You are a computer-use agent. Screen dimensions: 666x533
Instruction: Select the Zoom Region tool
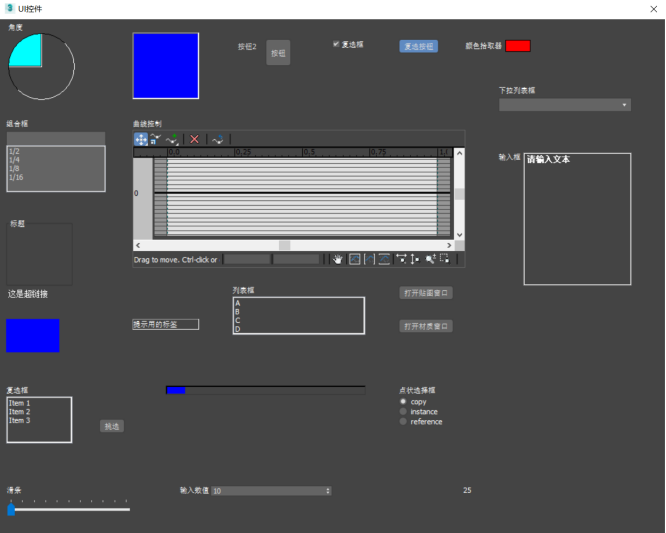[x=445, y=258]
